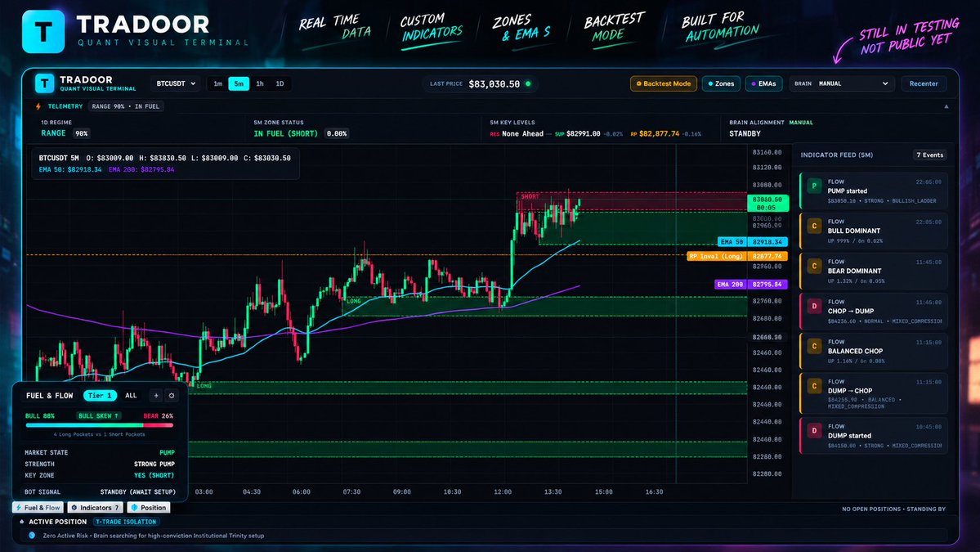This screenshot has width=980, height=552.
Task: Click the C icon on BALANCED CHOP event
Action: point(814,346)
